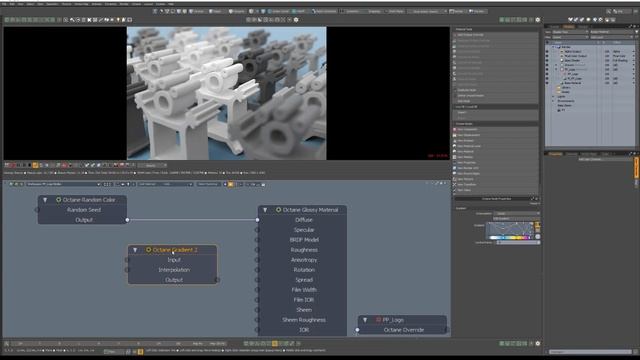Click Glossy Material's Anisotropy input port
The width and height of the screenshot is (640, 360).
[257, 260]
